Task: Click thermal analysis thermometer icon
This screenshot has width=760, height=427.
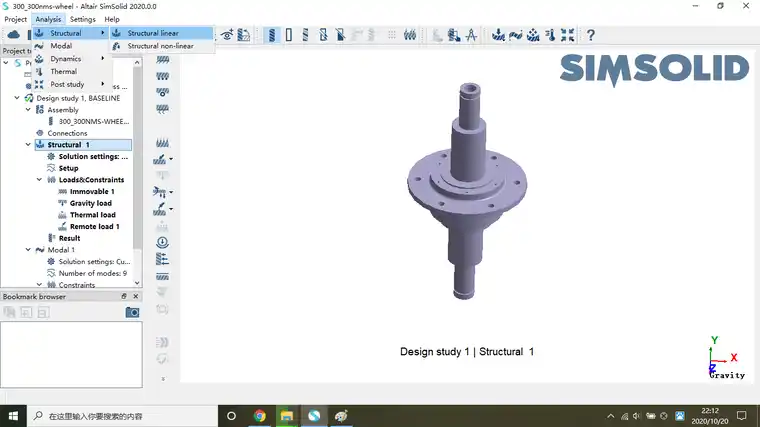Action: click(551, 35)
